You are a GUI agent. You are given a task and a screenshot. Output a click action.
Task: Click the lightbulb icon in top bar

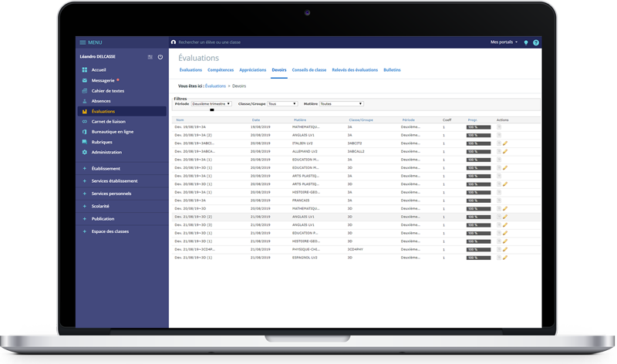point(526,42)
